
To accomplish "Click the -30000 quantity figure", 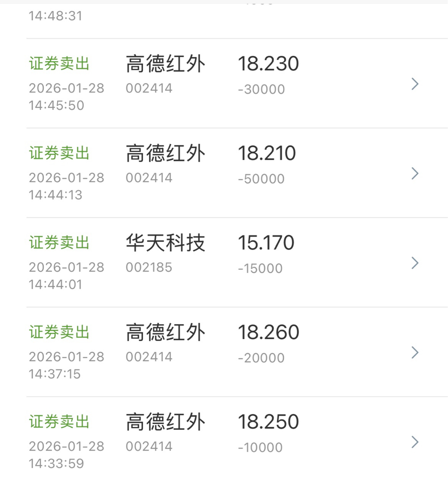I will click(x=261, y=90).
